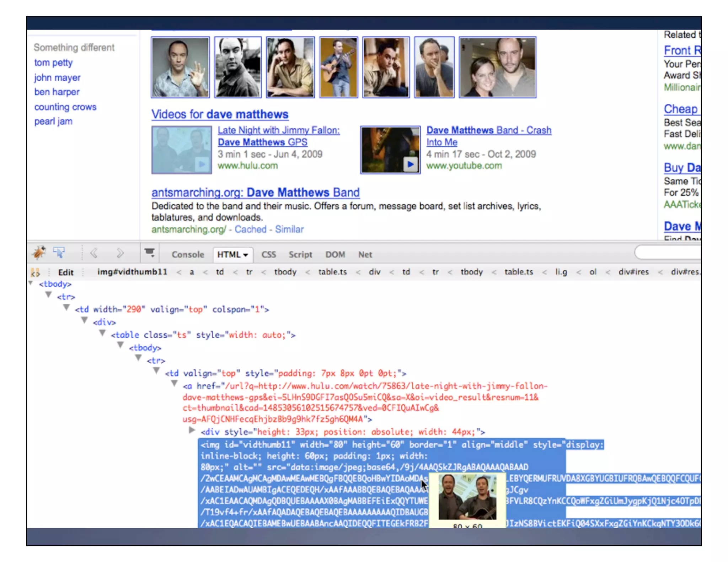Image resolution: width=728 pixels, height=562 pixels.
Task: Open the tom petty suggestion
Action: (x=53, y=63)
